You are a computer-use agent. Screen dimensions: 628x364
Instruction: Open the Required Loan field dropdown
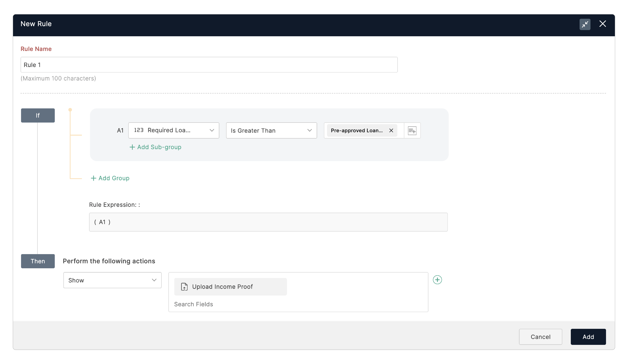(212, 130)
